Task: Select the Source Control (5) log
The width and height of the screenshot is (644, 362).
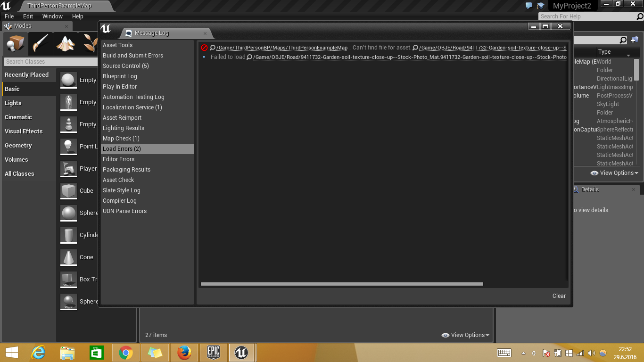Action: point(147,66)
